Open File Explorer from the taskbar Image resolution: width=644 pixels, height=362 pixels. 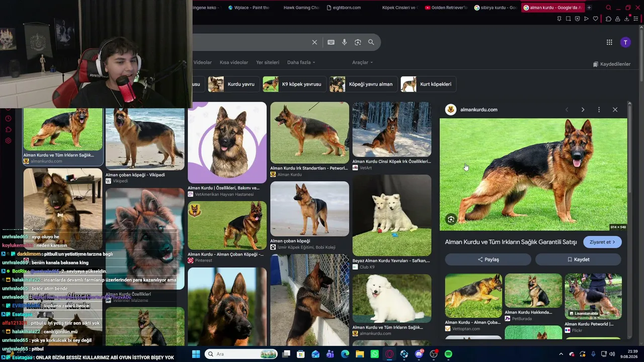360,354
